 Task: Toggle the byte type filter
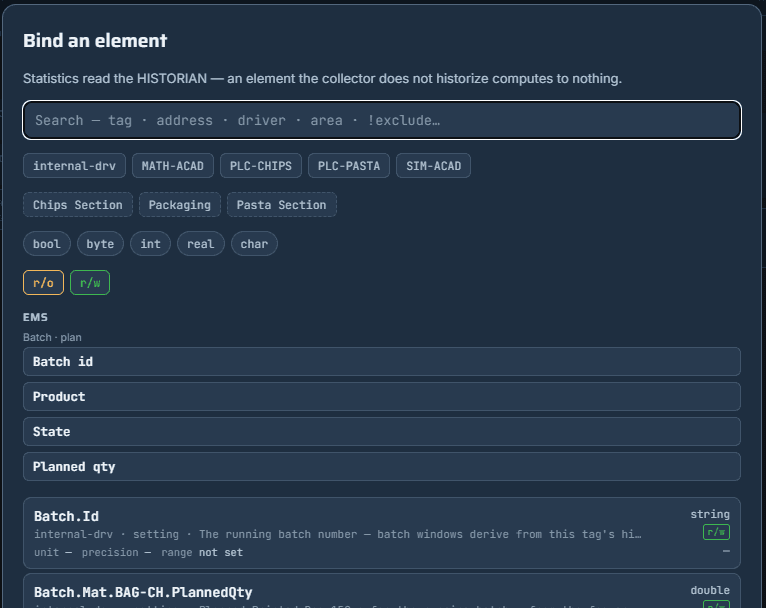(x=100, y=244)
